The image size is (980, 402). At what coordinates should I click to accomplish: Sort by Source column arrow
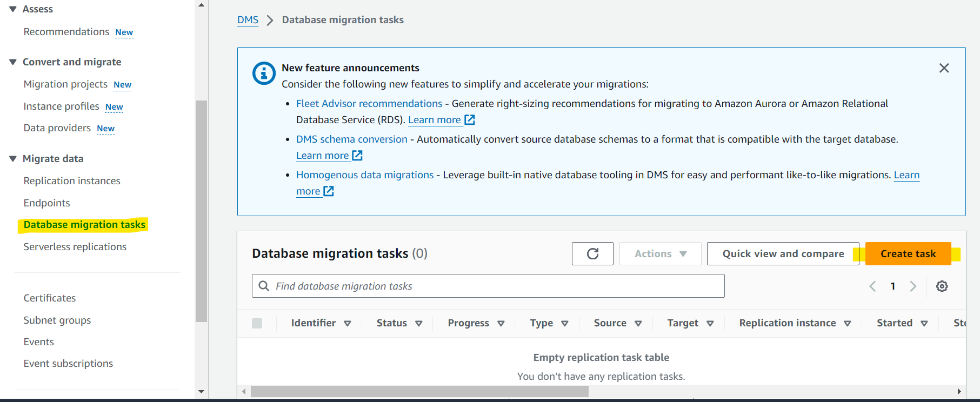pyautogui.click(x=638, y=324)
